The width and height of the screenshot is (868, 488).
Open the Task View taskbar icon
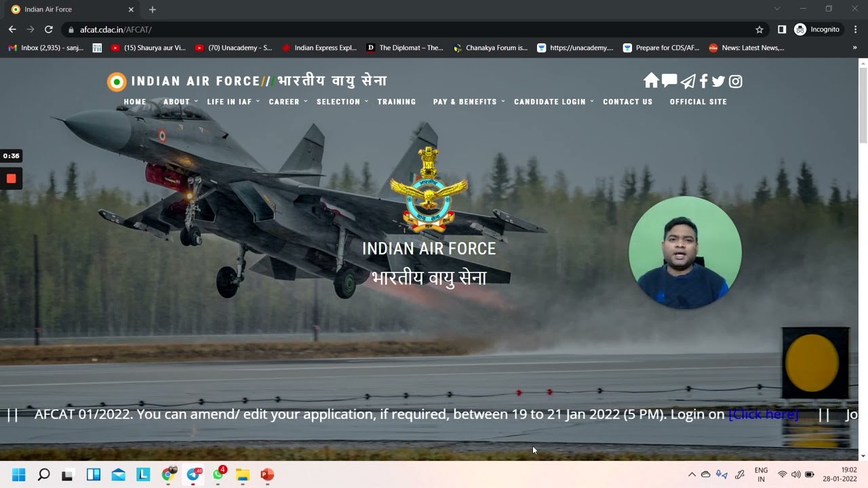click(x=67, y=474)
